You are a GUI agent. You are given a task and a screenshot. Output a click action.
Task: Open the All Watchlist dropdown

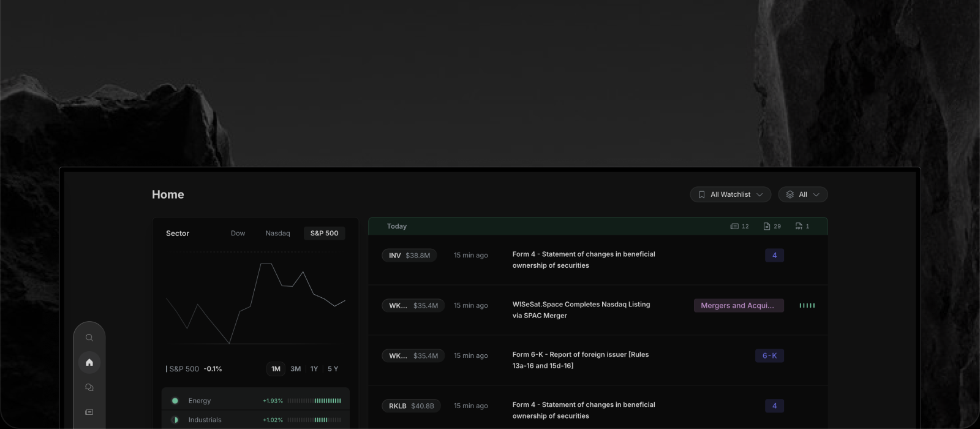point(730,194)
